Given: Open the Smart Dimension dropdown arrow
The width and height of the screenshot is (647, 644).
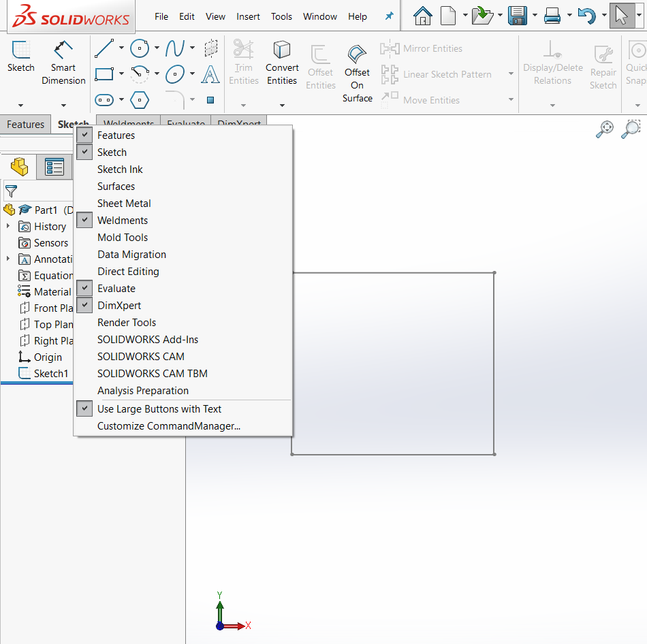Looking at the screenshot, I should 63,106.
